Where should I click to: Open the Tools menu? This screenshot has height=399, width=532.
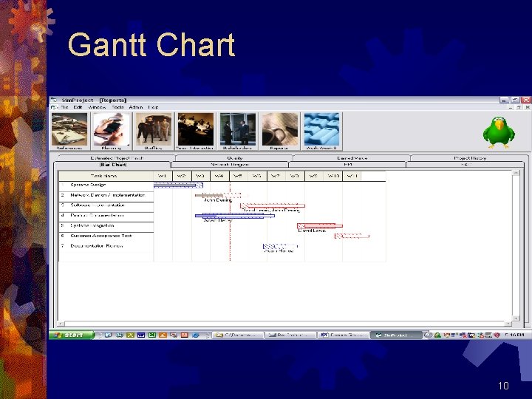coord(117,107)
